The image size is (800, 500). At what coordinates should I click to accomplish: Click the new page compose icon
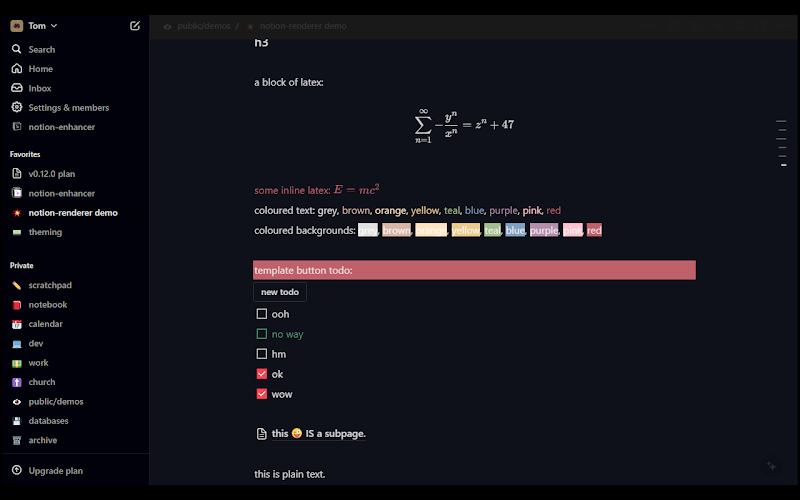coord(135,26)
